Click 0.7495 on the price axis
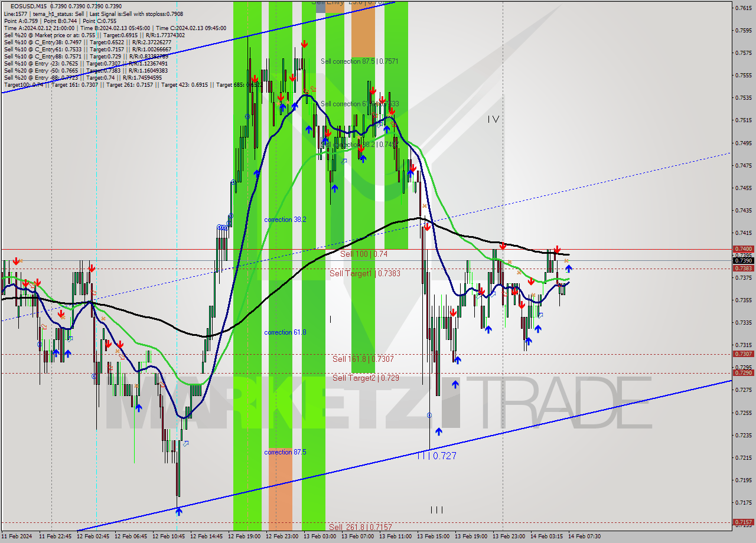 coord(743,142)
